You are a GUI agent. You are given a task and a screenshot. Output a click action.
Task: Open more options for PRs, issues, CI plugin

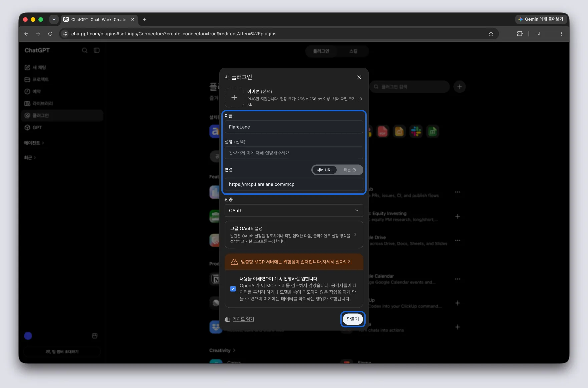click(458, 192)
